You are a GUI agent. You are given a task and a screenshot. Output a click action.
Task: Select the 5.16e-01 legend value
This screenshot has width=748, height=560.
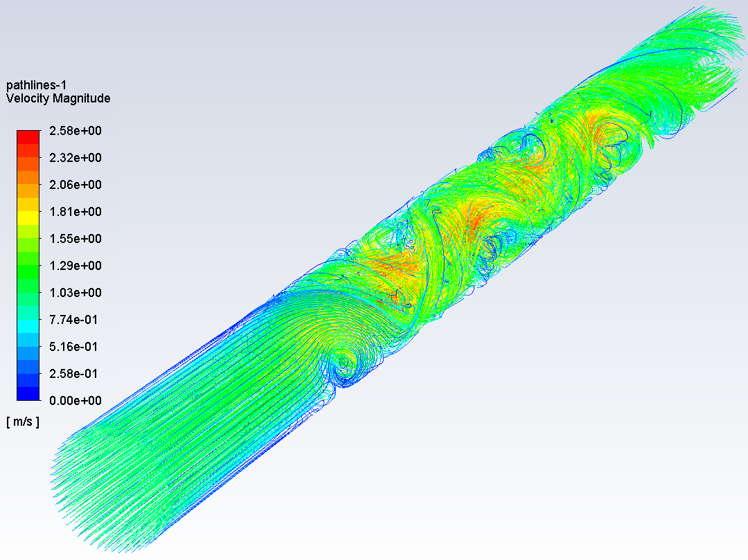pyautogui.click(x=74, y=347)
